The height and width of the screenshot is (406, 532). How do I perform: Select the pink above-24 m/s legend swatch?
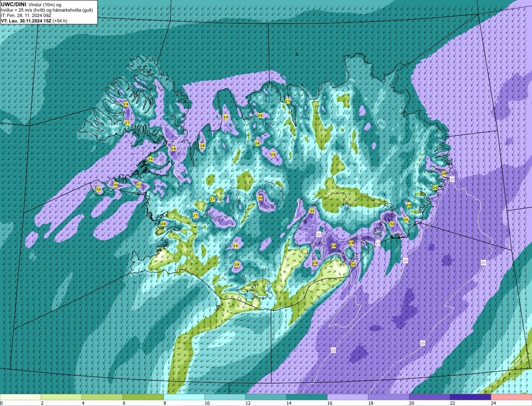pyautogui.click(x=512, y=397)
